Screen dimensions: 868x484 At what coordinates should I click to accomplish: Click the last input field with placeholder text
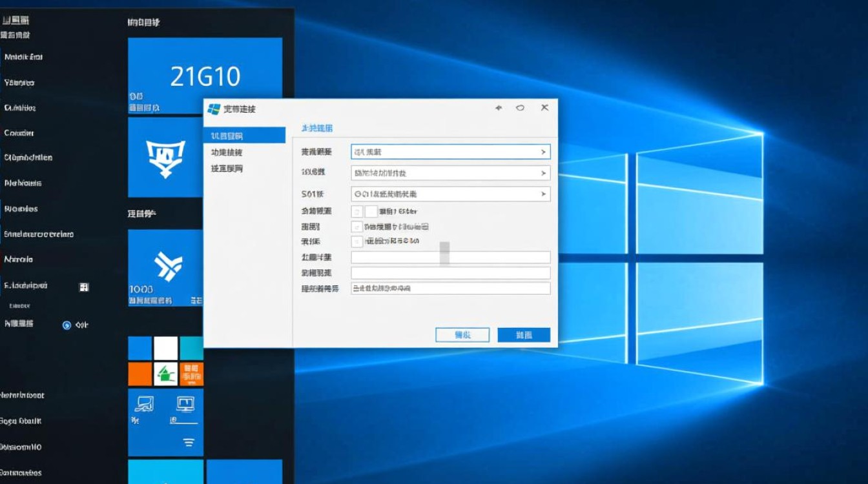[452, 288]
